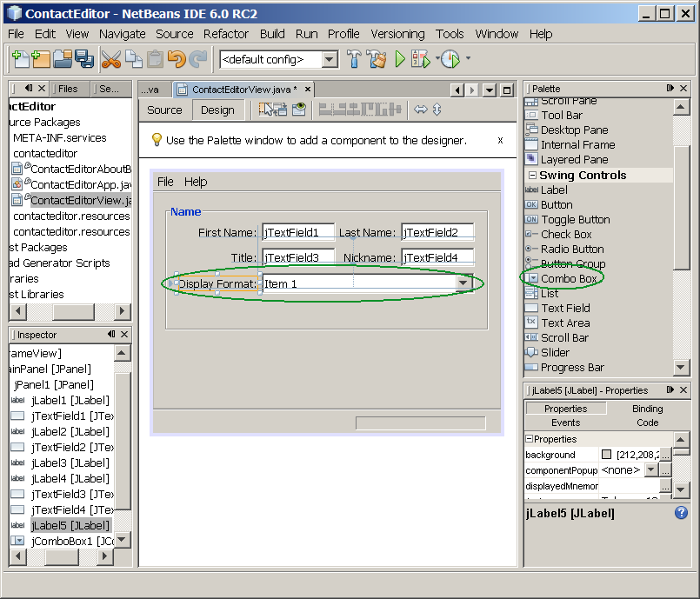Click the New File toolbar icon

[x=20, y=59]
